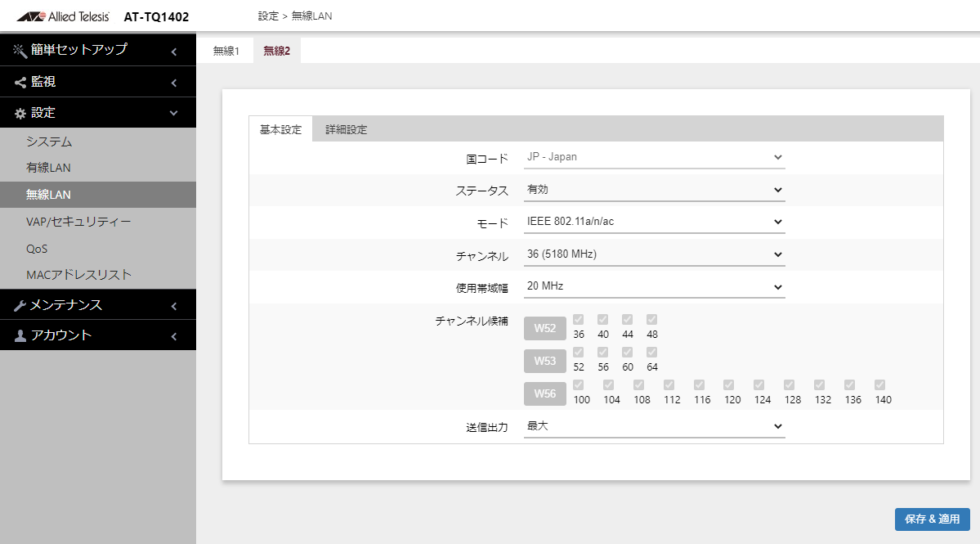This screenshot has height=544, width=980.
Task: Toggle channel 60 checkbox
Action: tap(627, 352)
